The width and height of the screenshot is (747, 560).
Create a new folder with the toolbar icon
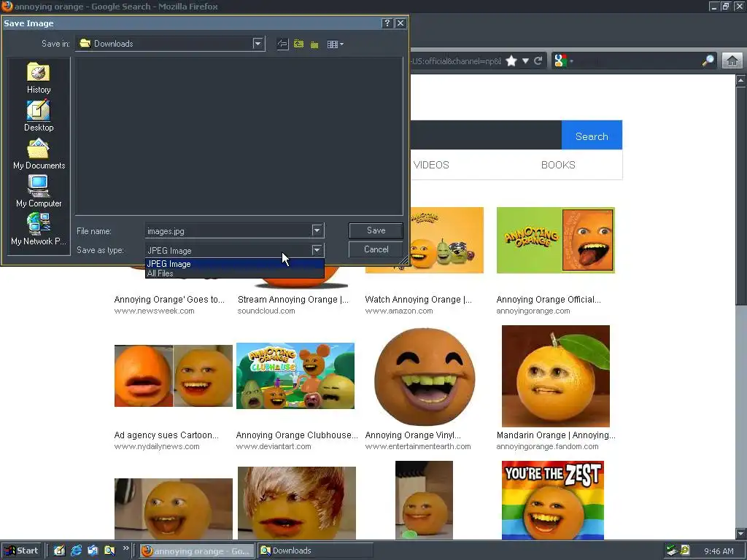coord(314,44)
